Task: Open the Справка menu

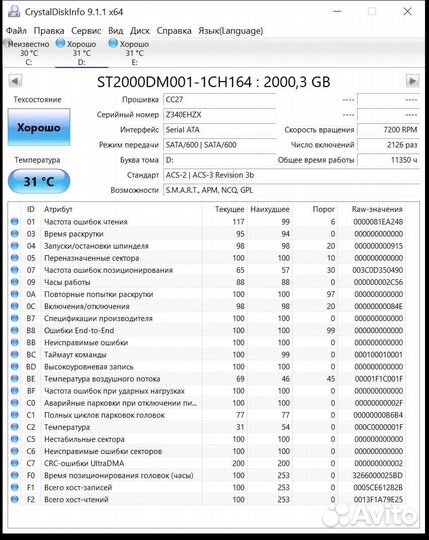Action: click(x=174, y=31)
